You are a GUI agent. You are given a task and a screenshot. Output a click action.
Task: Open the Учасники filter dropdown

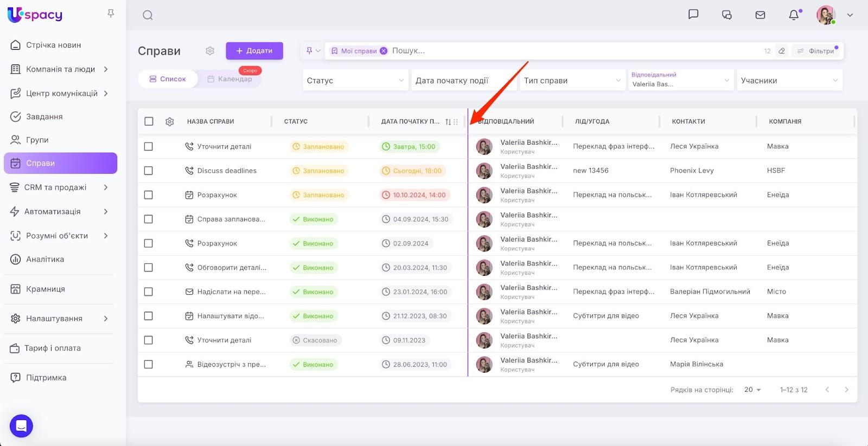coord(789,80)
